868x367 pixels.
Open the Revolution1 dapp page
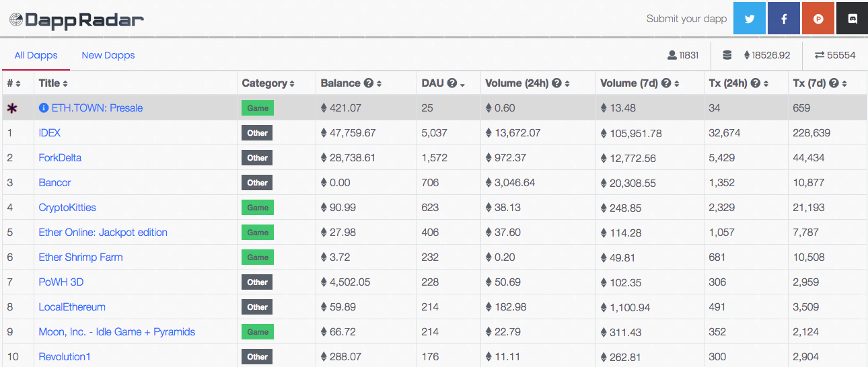(65, 356)
